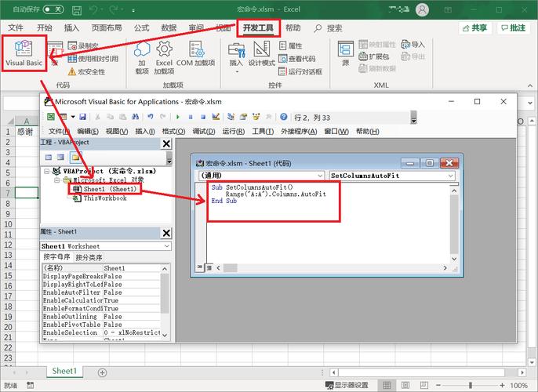Image resolution: width=538 pixels, height=392 pixels.
Task: Click the Find binoculars icon in VBA toolbar
Action: [x=135, y=117]
